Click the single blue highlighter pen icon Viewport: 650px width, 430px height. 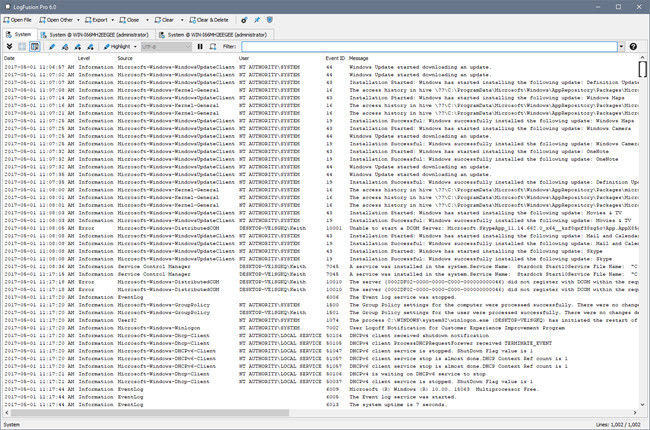click(x=52, y=46)
